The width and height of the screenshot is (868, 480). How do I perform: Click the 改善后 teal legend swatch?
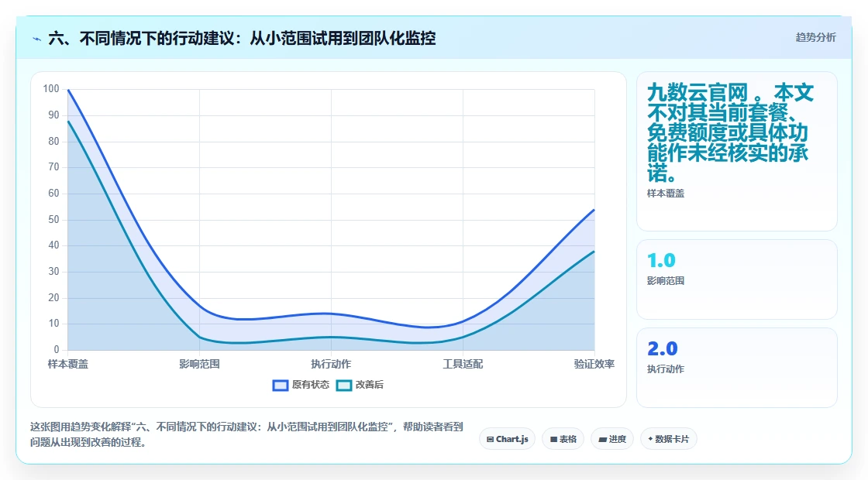pyautogui.click(x=344, y=386)
